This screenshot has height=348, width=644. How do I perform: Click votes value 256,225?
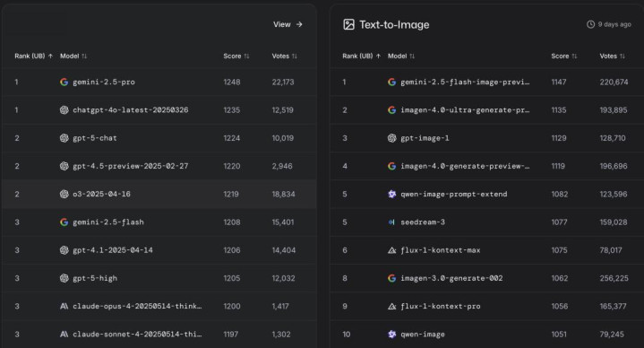614,278
